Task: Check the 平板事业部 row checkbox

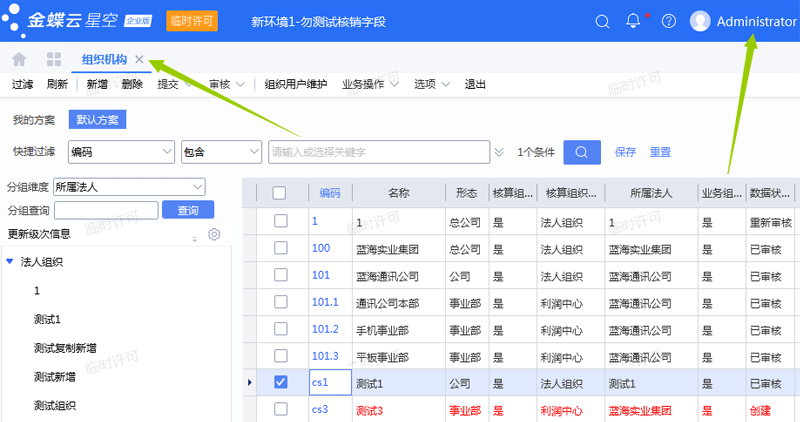Action: click(x=281, y=355)
